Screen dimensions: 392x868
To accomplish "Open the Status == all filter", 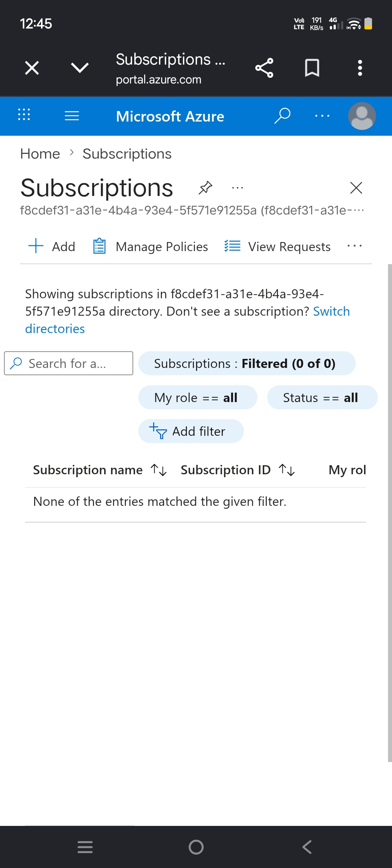I will 322,397.
